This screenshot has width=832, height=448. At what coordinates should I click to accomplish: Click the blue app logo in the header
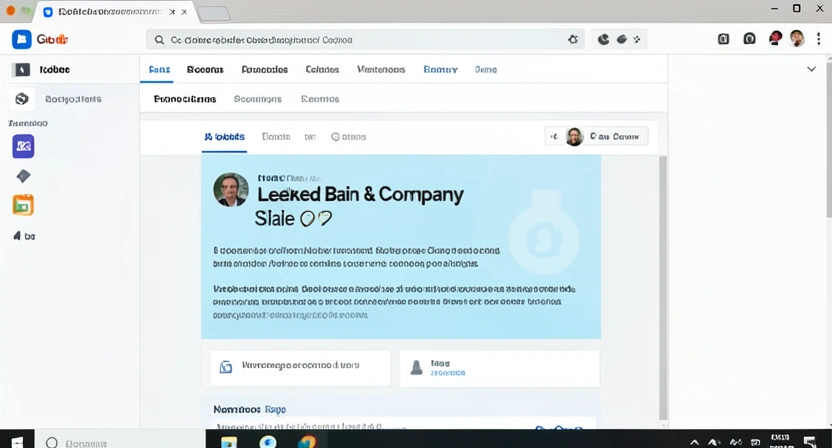pyautogui.click(x=22, y=39)
